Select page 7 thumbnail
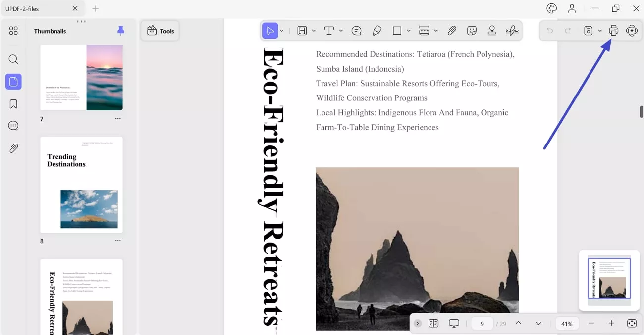 (81, 77)
